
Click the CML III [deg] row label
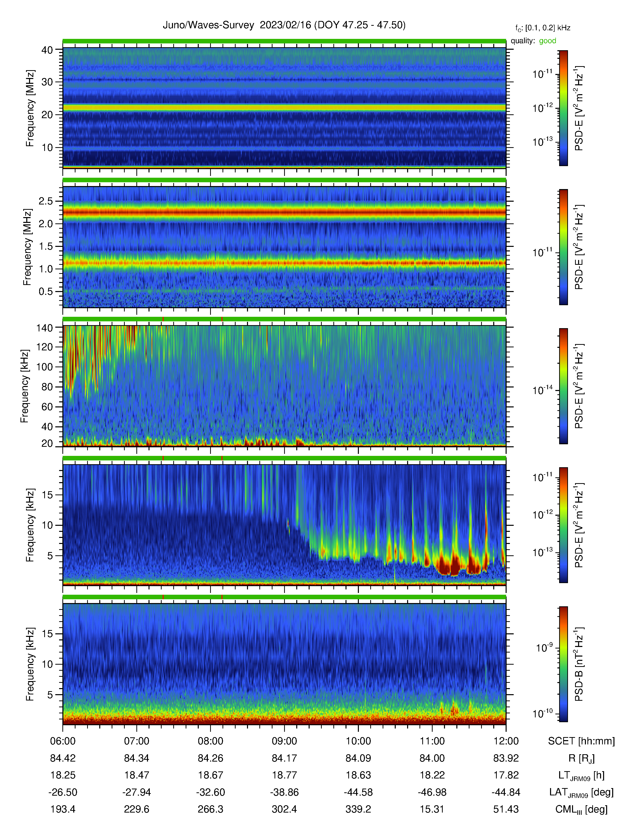(581, 809)
